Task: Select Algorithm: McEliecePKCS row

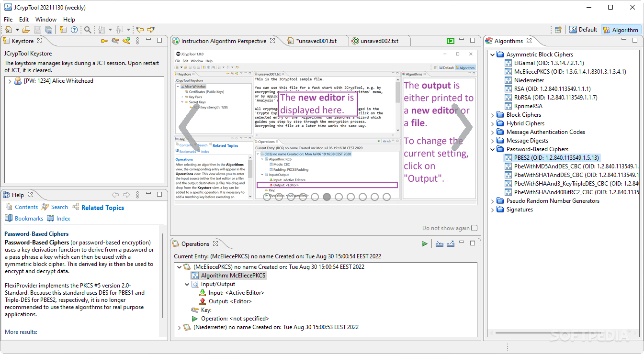Action: pos(228,276)
